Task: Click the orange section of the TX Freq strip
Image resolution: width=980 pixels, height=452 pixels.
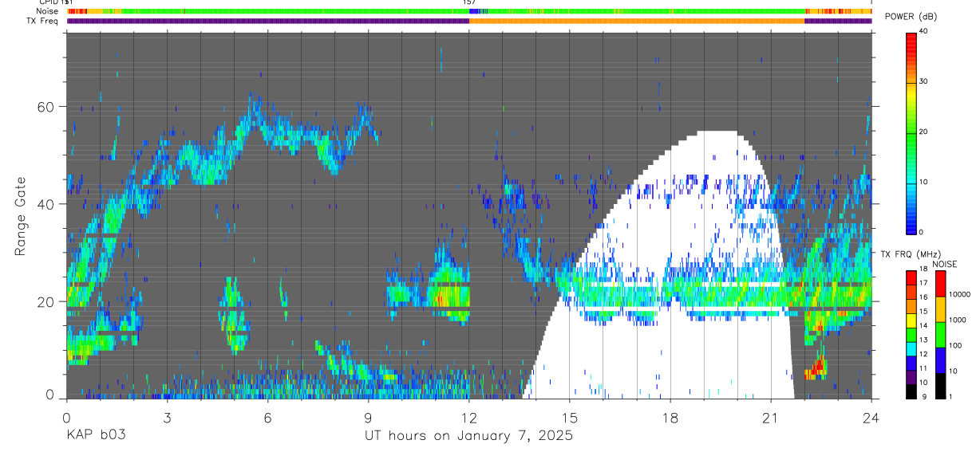Action: [637, 21]
